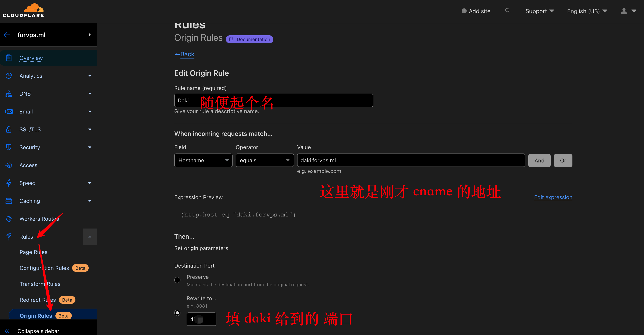Open the user account profile icon
The width and height of the screenshot is (644, 335).
(624, 11)
